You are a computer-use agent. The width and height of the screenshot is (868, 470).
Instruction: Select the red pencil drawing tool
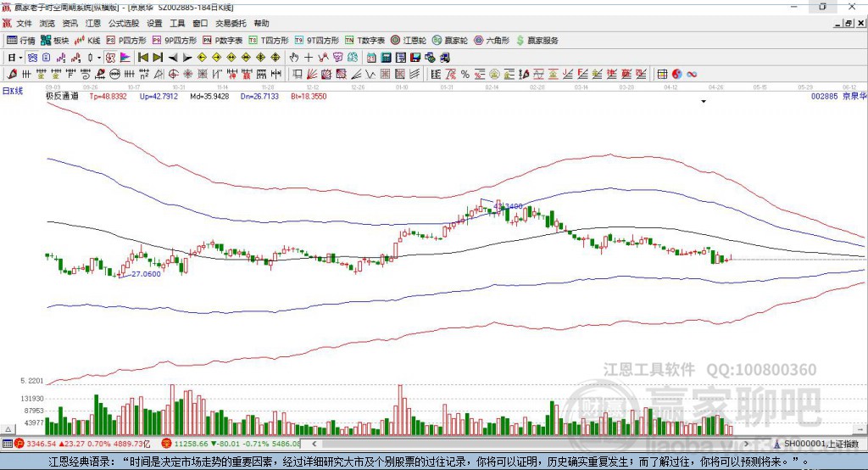click(x=12, y=75)
